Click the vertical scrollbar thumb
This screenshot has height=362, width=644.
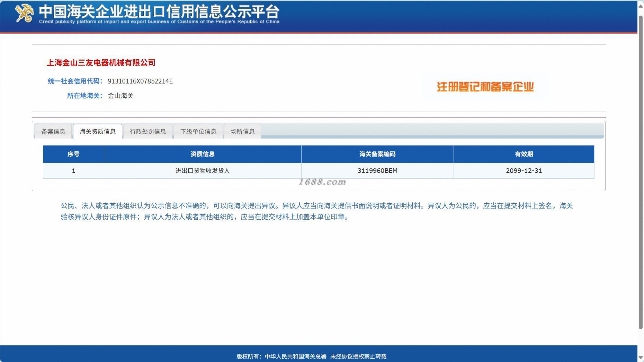tap(641, 173)
